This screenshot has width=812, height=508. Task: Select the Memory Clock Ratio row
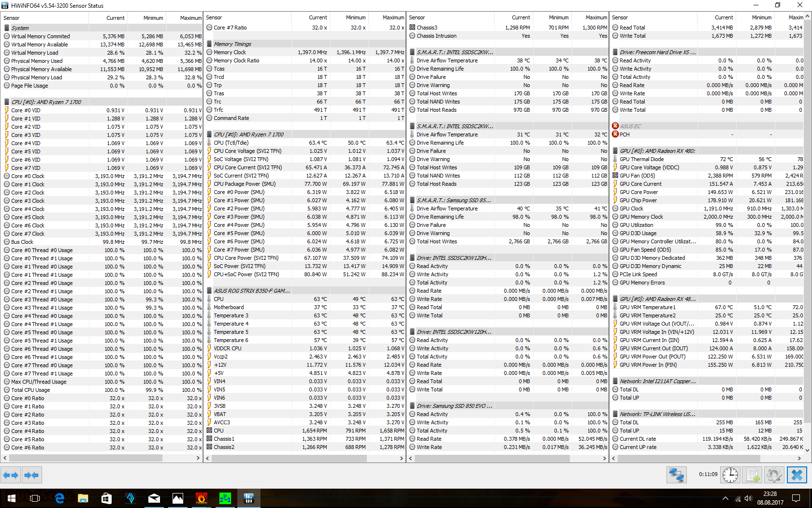[304, 60]
